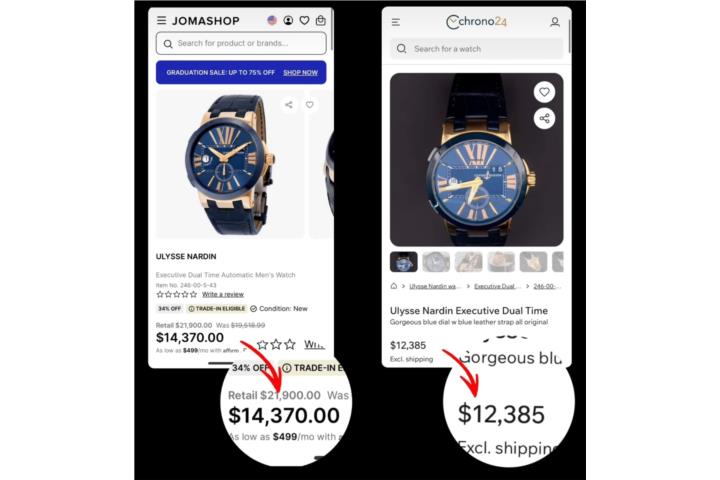The height and width of the screenshot is (480, 720).
Task: Select the first Chrono24 watch thumbnail
Action: pos(404,262)
